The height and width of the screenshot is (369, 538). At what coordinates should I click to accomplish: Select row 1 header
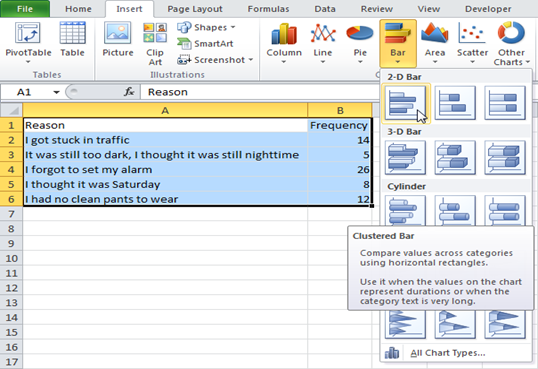11,125
